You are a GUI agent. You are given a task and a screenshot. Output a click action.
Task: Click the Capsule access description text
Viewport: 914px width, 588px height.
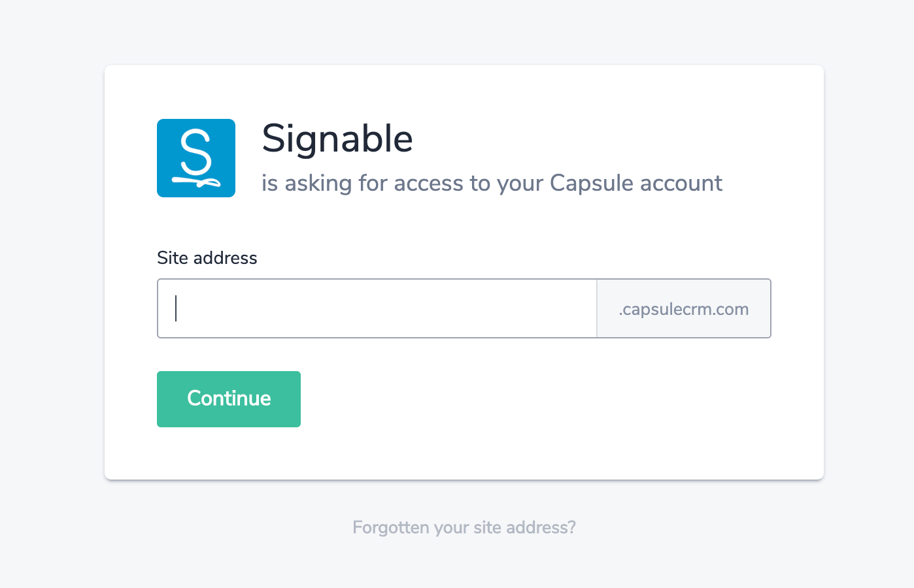click(492, 183)
